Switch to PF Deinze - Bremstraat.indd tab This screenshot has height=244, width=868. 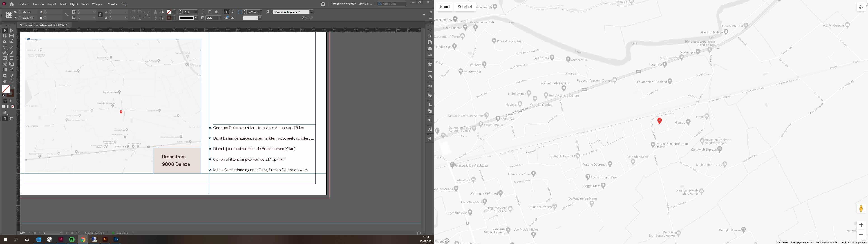pos(41,25)
